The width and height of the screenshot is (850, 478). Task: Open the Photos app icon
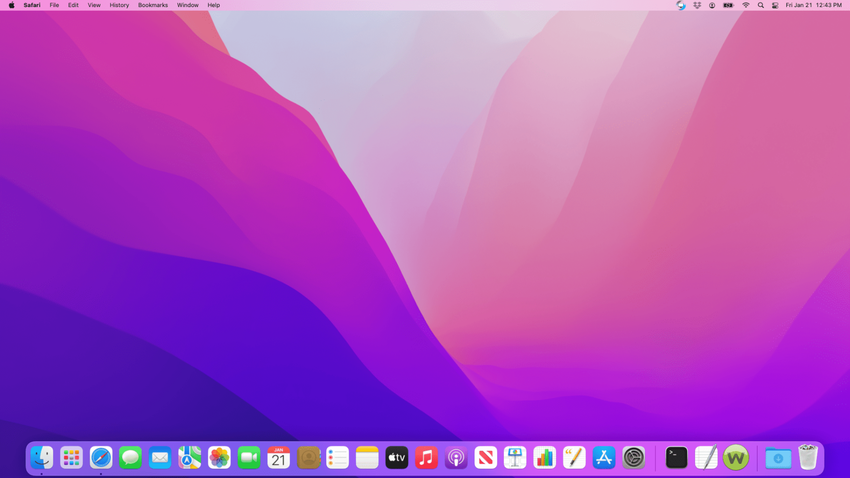tap(219, 457)
